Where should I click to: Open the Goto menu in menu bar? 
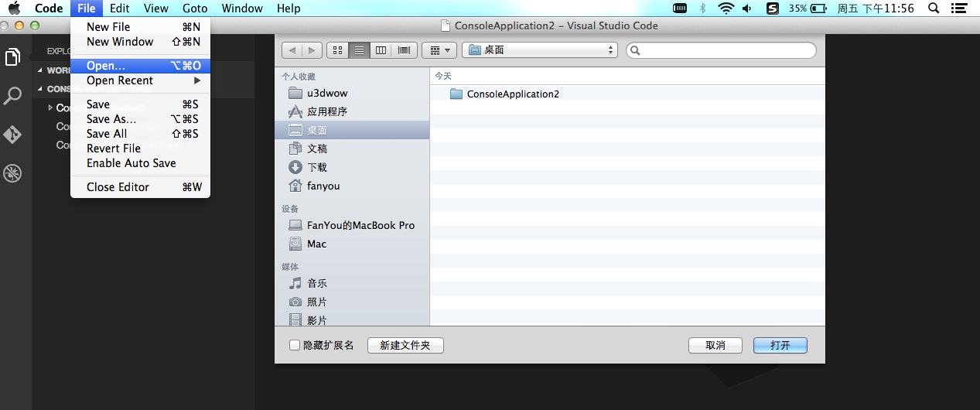coord(195,9)
